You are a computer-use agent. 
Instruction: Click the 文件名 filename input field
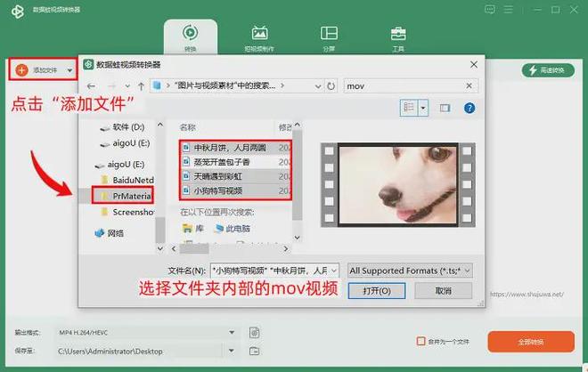(270, 271)
